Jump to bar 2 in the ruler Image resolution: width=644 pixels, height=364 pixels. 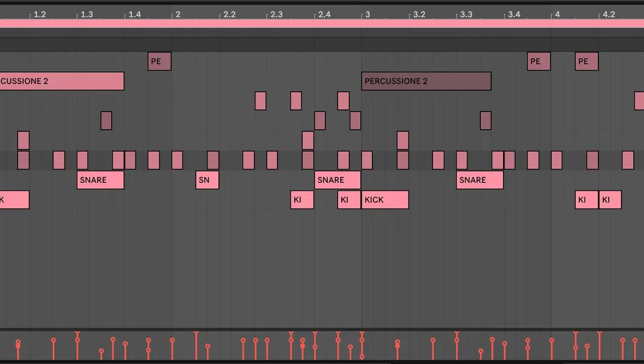pyautogui.click(x=178, y=14)
